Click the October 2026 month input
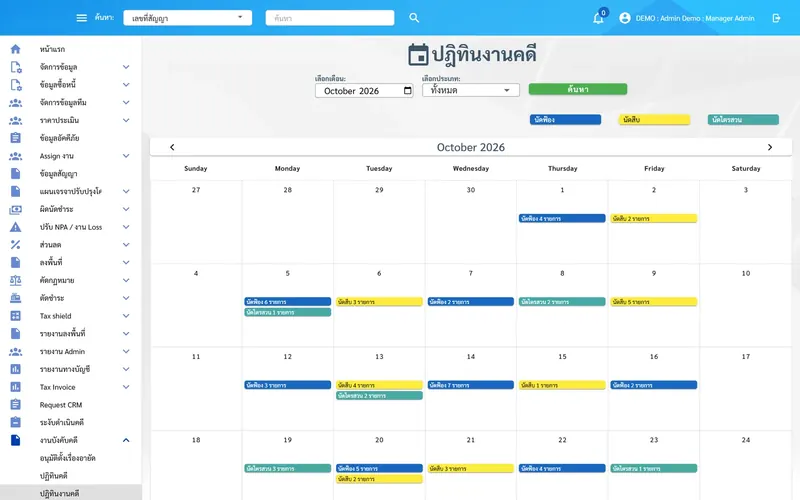The image size is (800, 500). tap(364, 91)
